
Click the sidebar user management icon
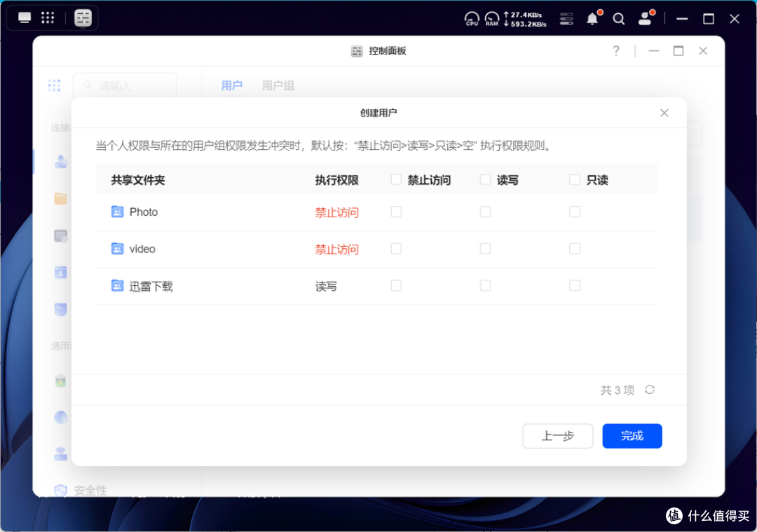pyautogui.click(x=61, y=161)
